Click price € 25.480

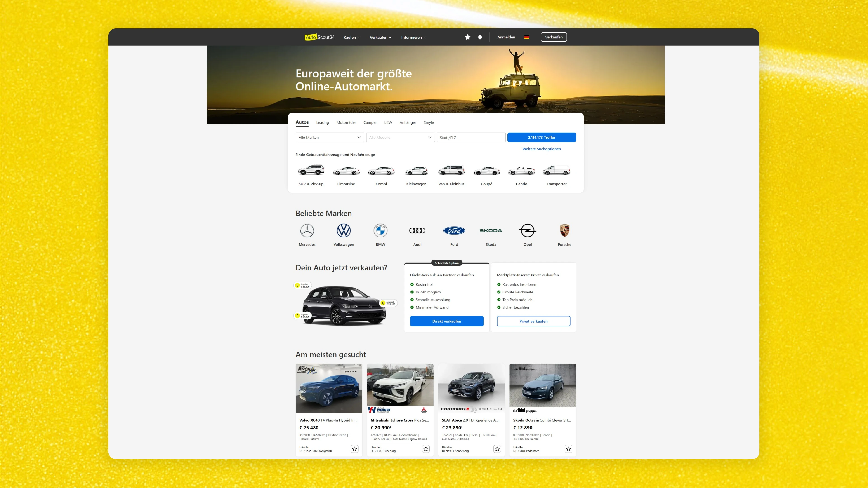(x=309, y=428)
